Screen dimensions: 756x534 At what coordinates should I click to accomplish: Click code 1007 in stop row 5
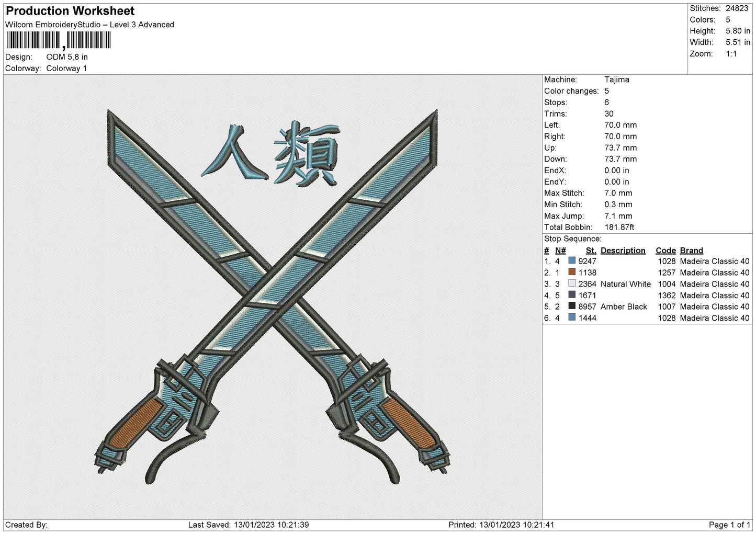click(667, 306)
